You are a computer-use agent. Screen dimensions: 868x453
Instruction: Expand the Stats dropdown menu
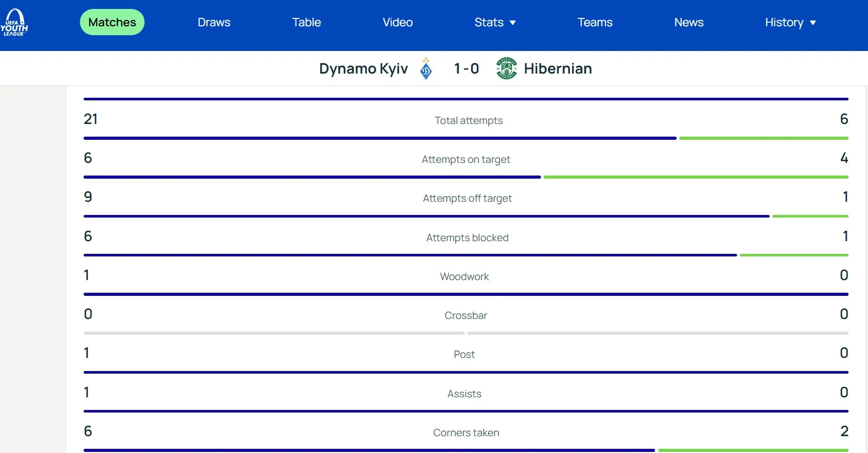[x=489, y=22]
